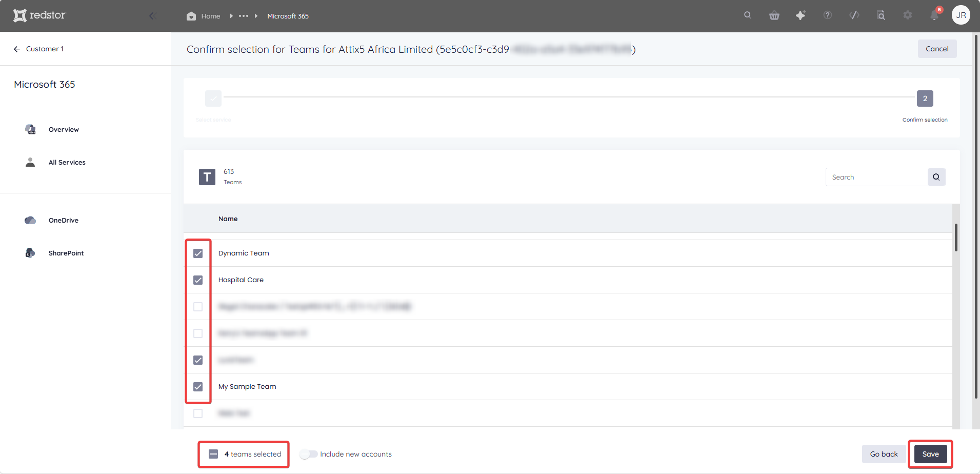Uncheck the checkbox above My Sample Team
The image size is (980, 474).
[198, 360]
